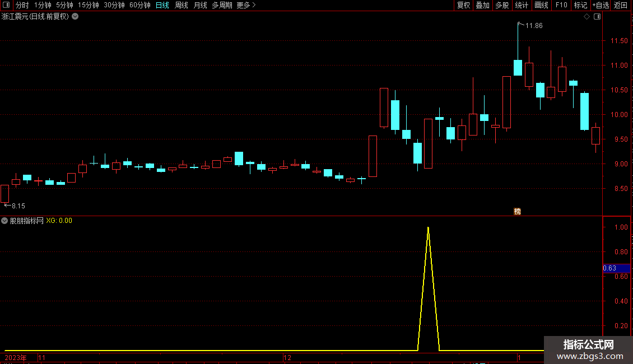Image resolution: width=633 pixels, height=364 pixels.
Task: Click the 11.86 high price label
Action: (534, 26)
